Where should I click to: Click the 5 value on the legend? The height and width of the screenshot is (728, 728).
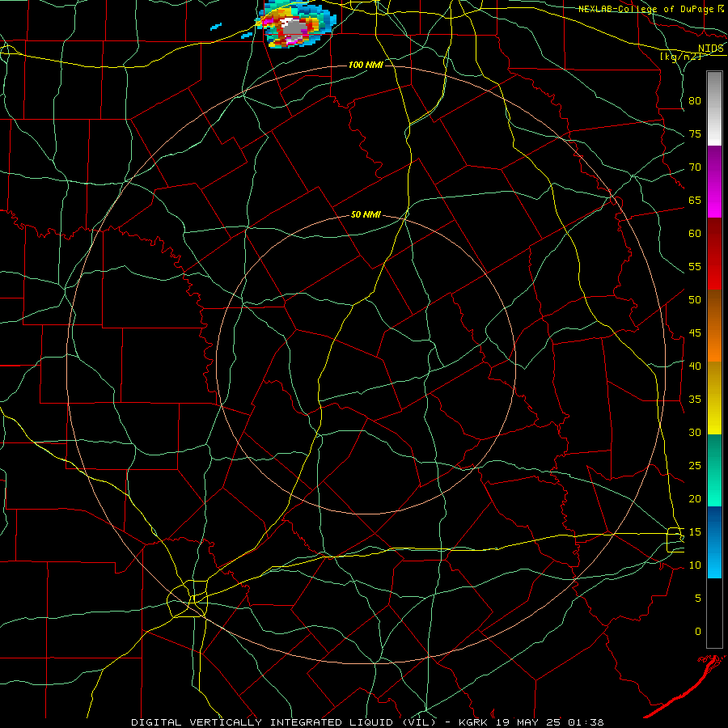(698, 599)
